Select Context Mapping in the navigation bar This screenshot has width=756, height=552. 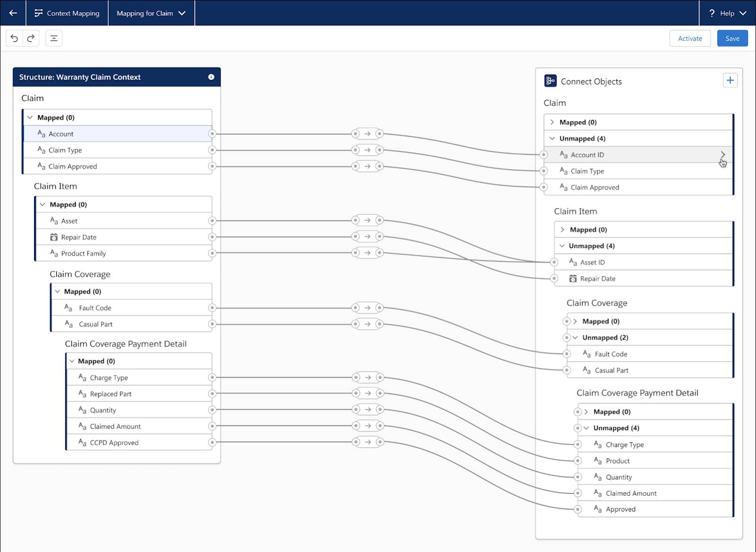click(67, 13)
